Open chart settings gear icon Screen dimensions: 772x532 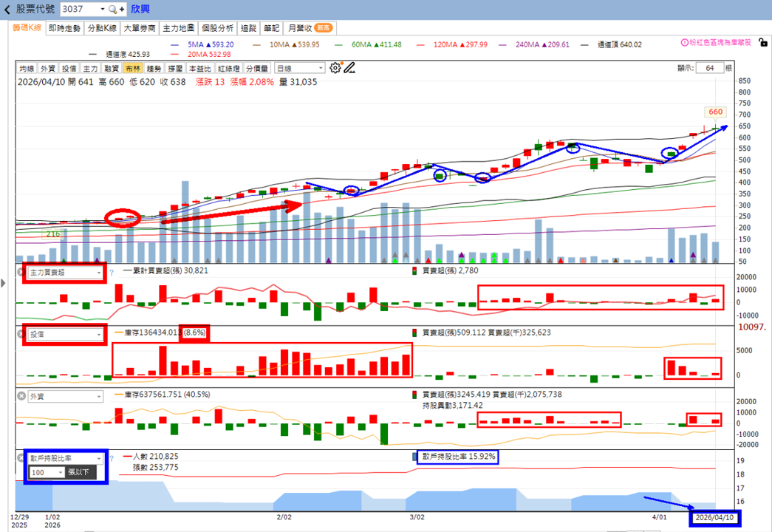point(335,68)
